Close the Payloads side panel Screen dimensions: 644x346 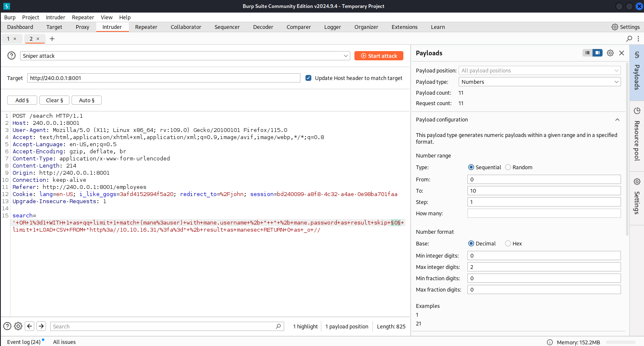[621, 53]
